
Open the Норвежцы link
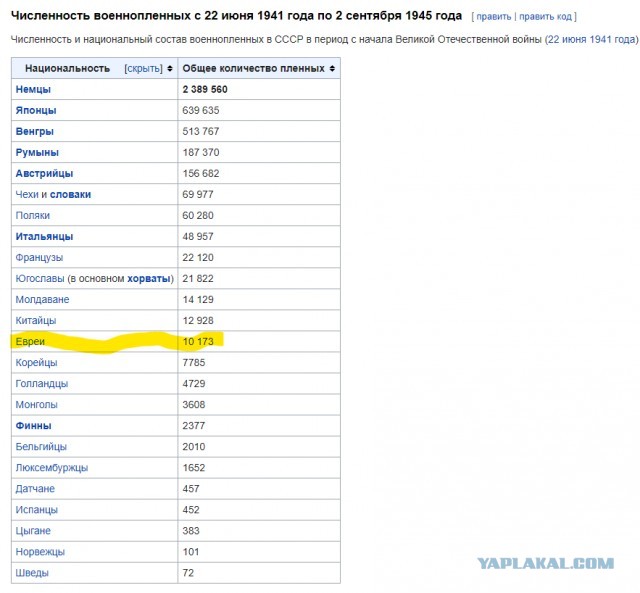click(40, 552)
